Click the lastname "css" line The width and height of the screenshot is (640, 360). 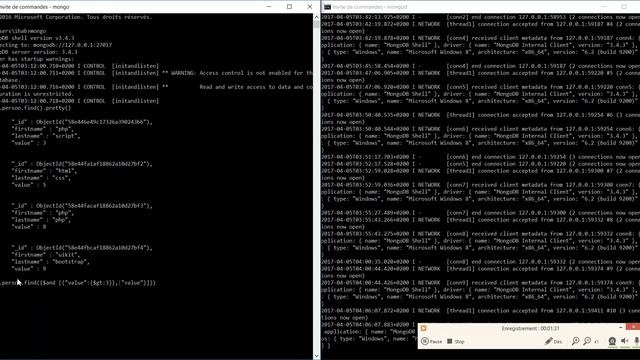[41, 178]
